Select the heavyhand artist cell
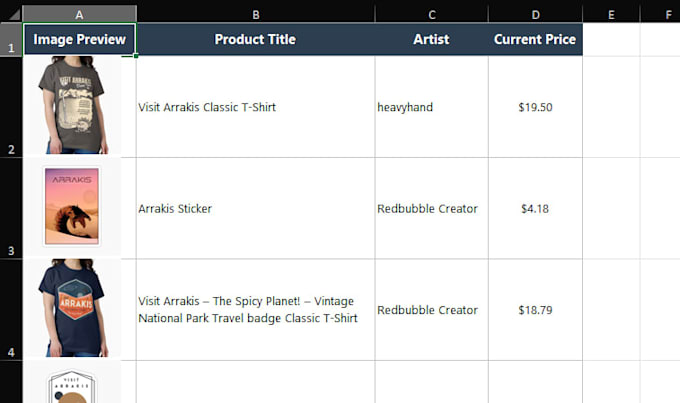The height and width of the screenshot is (403, 680). click(x=432, y=107)
